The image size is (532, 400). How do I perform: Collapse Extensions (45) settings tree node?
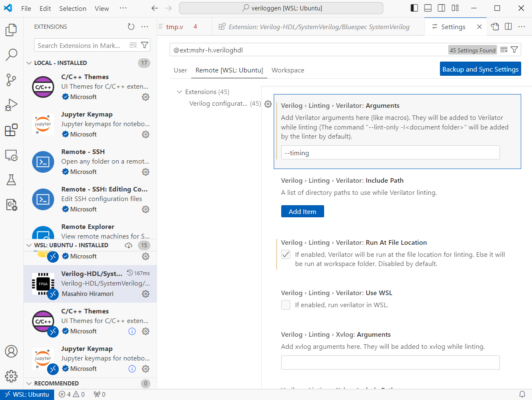[180, 92]
